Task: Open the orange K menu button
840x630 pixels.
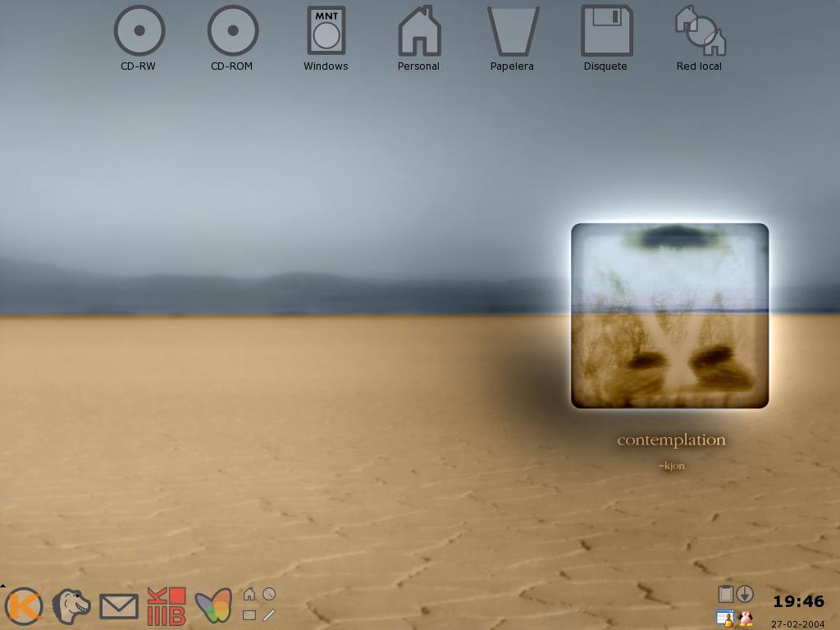Action: point(24,606)
